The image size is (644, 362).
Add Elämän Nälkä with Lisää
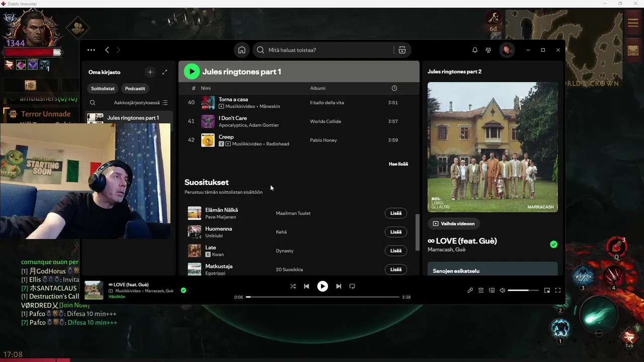[x=396, y=213]
